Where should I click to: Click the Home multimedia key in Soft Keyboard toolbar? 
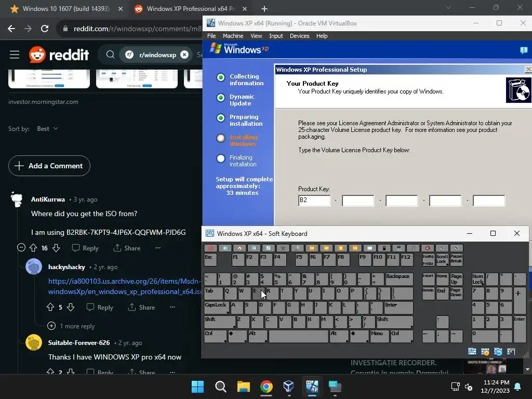click(239, 248)
